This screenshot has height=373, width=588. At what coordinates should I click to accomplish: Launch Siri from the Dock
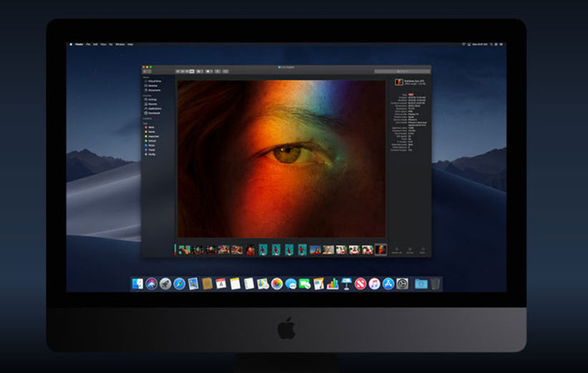[x=152, y=284]
